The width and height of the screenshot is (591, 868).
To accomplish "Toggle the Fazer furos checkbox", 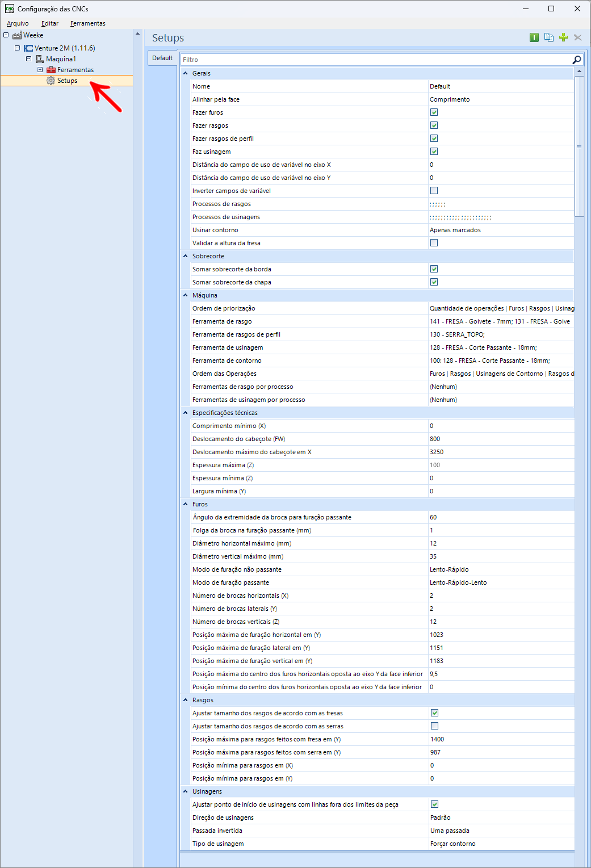I will [x=434, y=112].
